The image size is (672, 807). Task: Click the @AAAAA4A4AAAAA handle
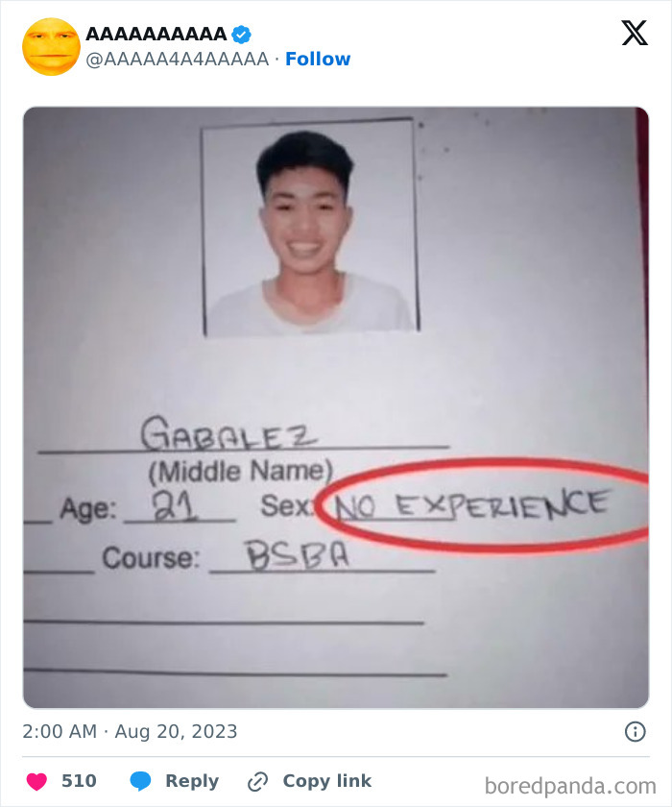point(178,60)
